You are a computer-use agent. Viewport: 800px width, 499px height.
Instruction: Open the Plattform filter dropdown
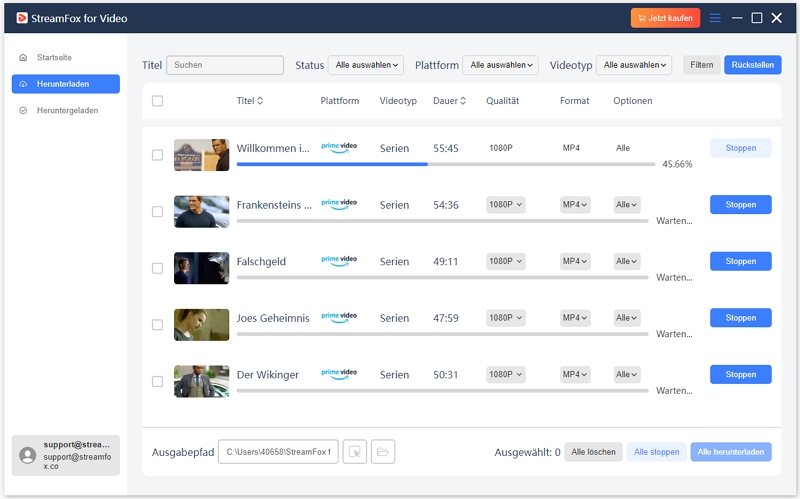point(501,65)
